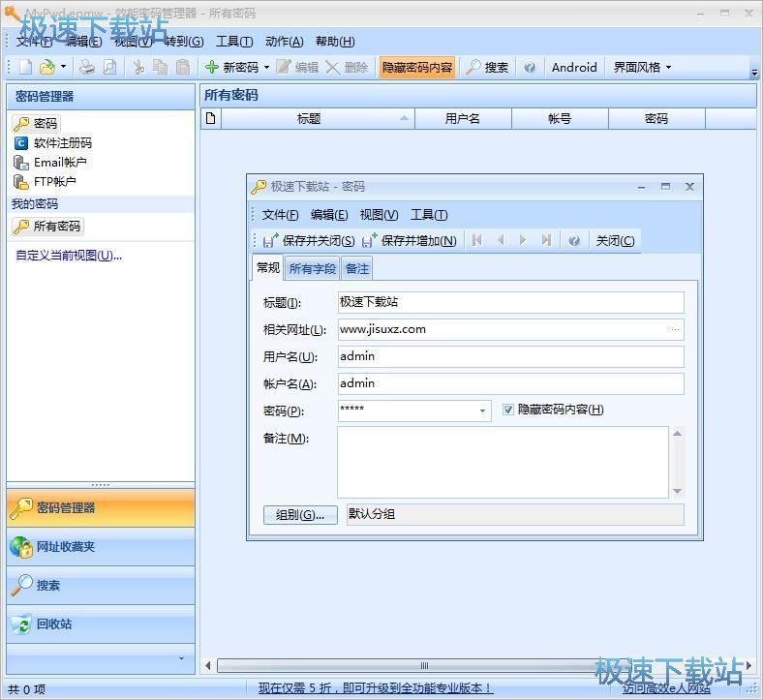Select 软件注册码 in the category list

pyautogui.click(x=62, y=143)
